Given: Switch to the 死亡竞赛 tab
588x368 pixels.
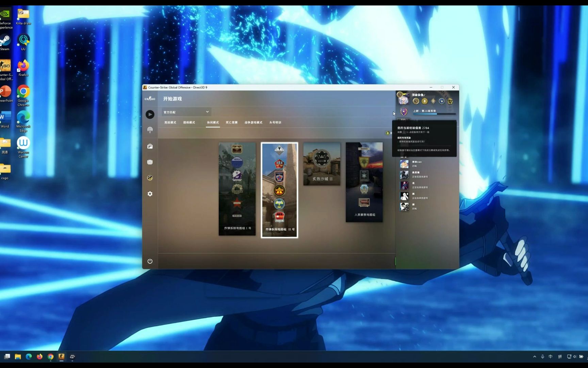Looking at the screenshot, I should pos(232,122).
